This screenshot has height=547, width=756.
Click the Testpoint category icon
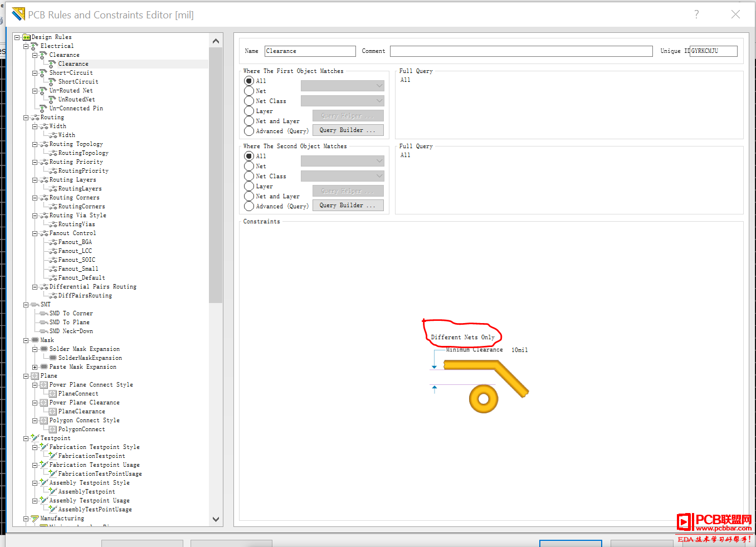click(x=35, y=438)
